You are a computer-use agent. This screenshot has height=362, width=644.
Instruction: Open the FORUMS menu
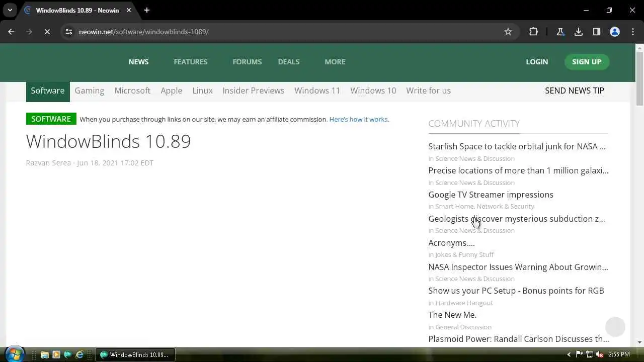click(247, 62)
